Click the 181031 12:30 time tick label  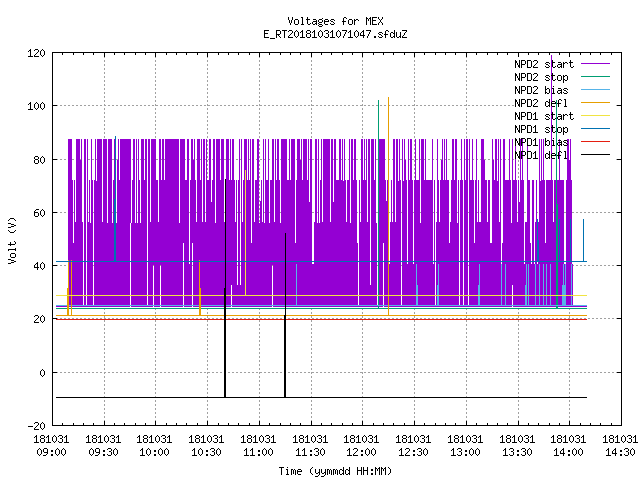413,446
